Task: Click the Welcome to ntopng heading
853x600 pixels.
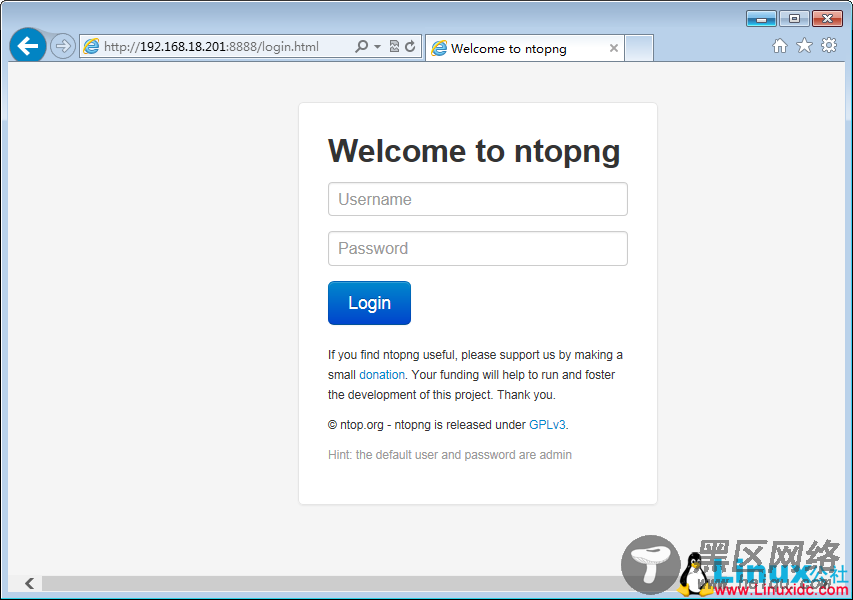Action: point(474,151)
